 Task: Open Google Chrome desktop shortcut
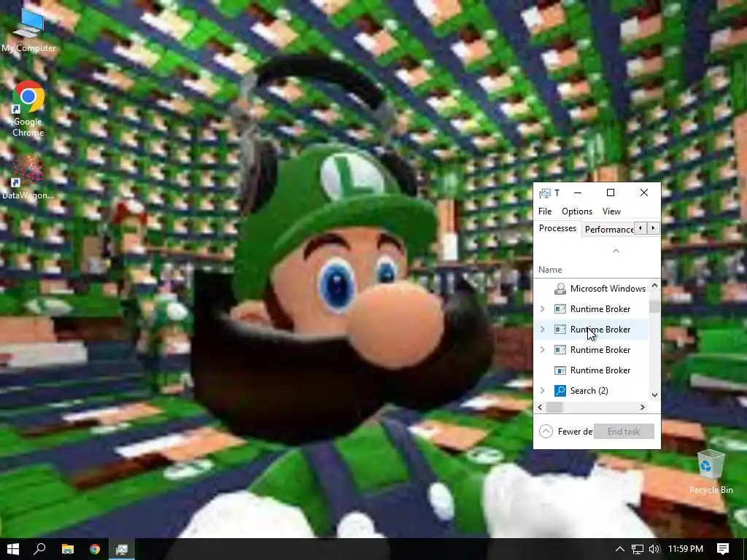(28, 109)
